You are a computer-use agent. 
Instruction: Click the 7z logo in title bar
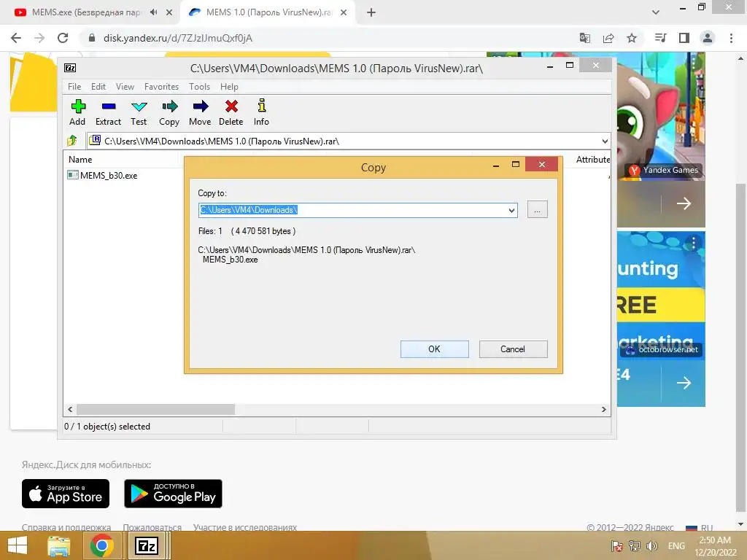coord(70,68)
